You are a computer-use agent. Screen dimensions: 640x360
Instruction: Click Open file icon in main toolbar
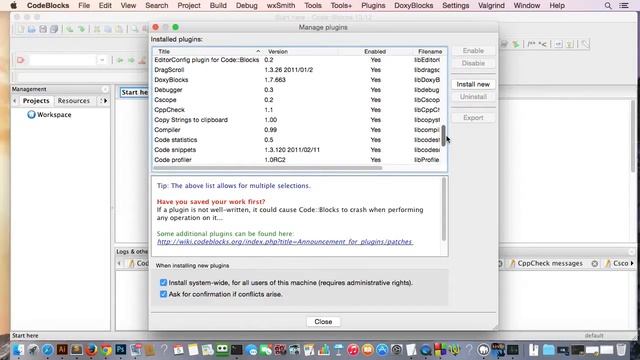[31, 29]
